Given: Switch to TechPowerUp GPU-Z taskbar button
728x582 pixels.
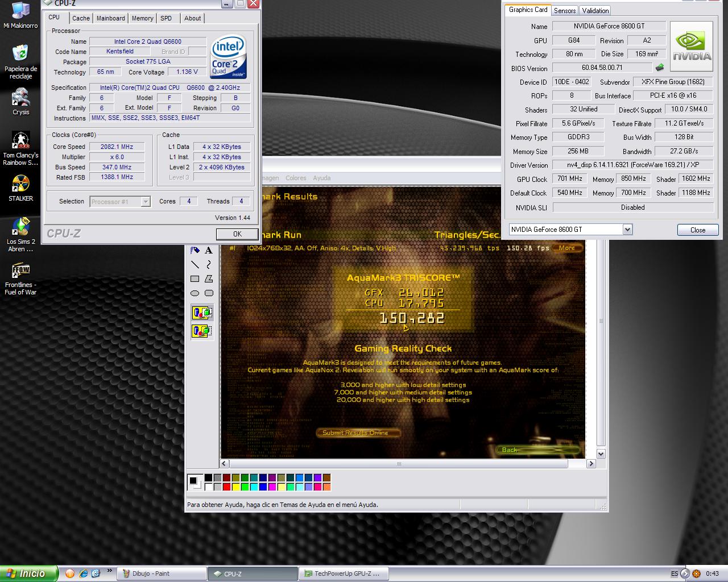Looking at the screenshot, I should pyautogui.click(x=344, y=573).
